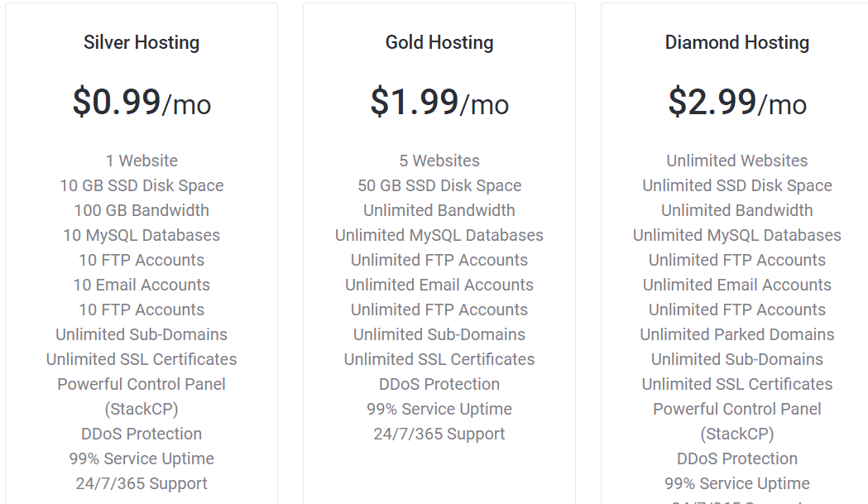Click '1 Website' in Silver plan

(x=141, y=161)
